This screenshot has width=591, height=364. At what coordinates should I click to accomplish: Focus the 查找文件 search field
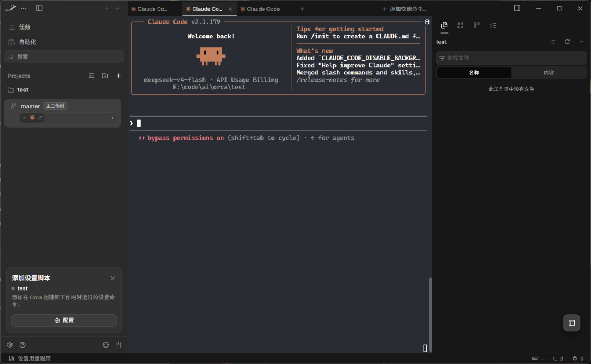[511, 57]
